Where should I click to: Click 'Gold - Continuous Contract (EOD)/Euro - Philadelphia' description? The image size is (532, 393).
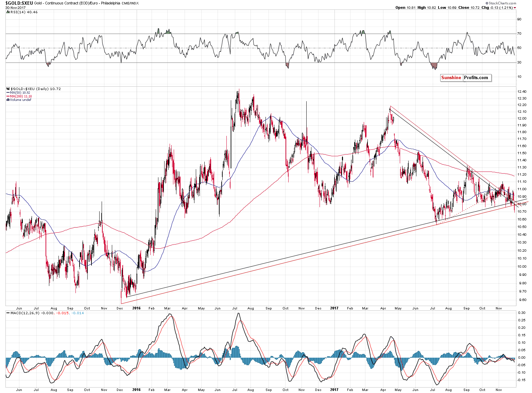pos(77,3)
